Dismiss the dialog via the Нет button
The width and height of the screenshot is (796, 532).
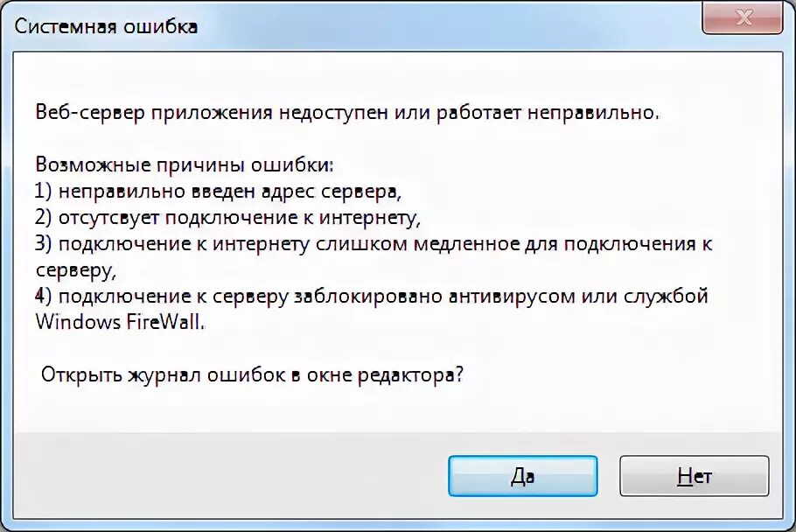694,476
